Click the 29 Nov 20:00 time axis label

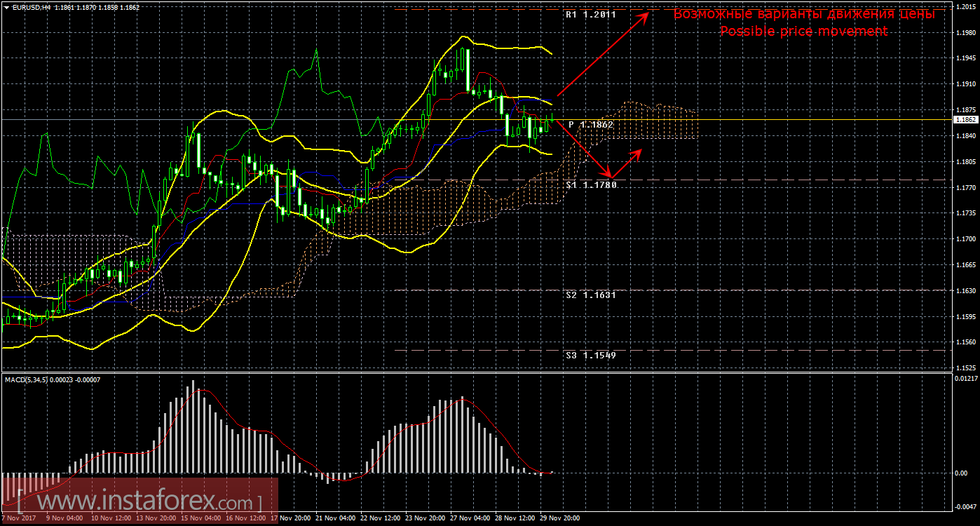(x=559, y=518)
